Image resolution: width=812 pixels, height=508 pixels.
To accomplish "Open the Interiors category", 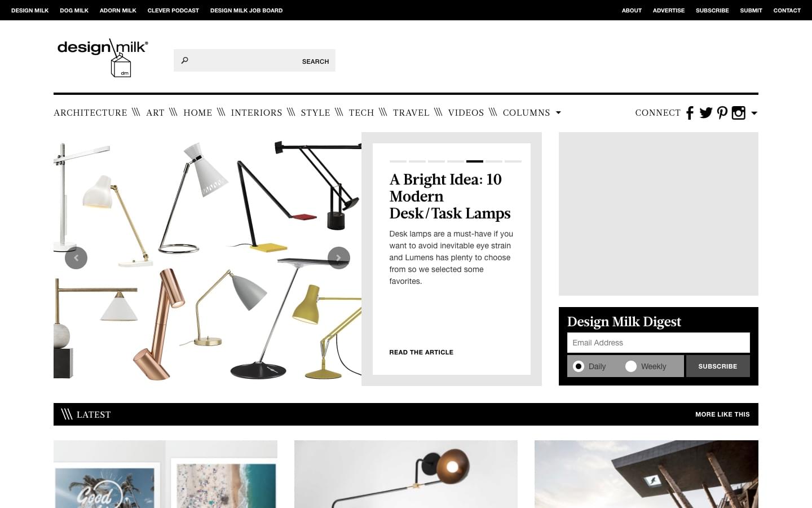I will [x=257, y=113].
